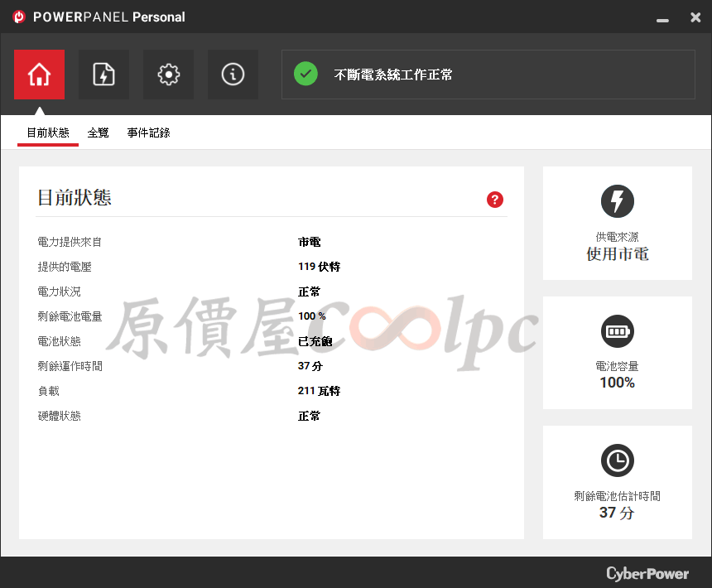Image resolution: width=712 pixels, height=588 pixels.
Task: Click the 剩餘電池電量 label
Action: (70, 316)
